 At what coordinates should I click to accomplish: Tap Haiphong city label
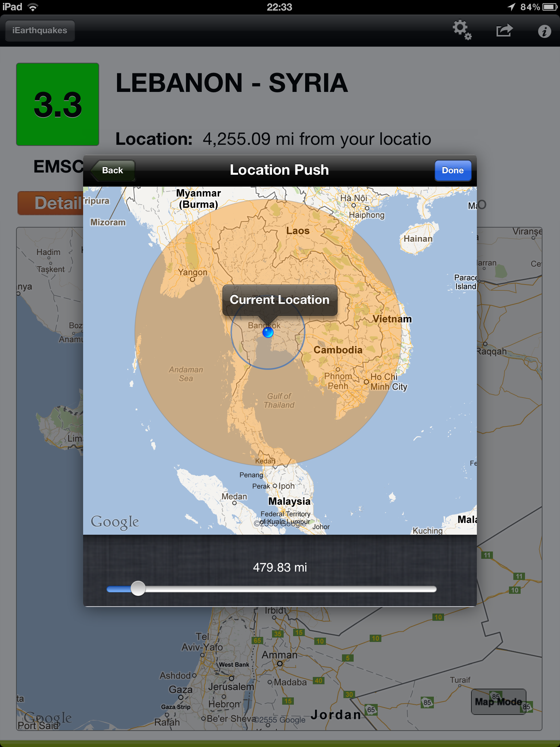tap(367, 215)
